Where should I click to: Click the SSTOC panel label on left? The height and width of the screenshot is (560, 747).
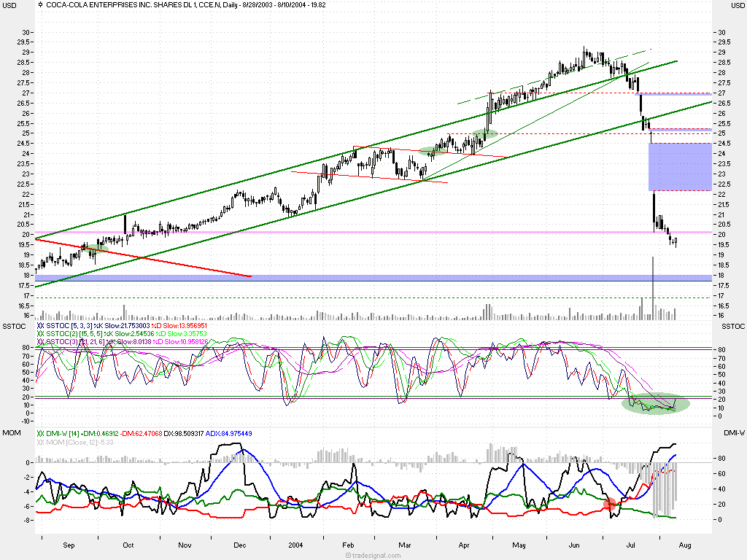tap(14, 326)
